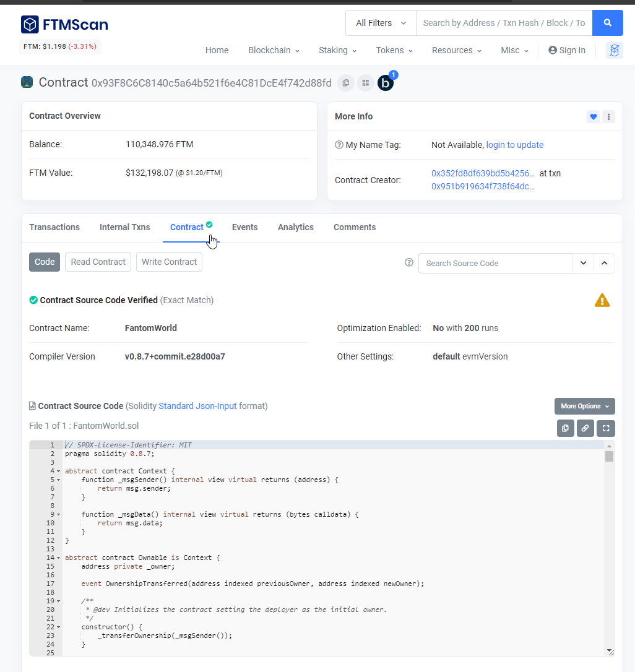Expand the Staking menu

pos(337,50)
